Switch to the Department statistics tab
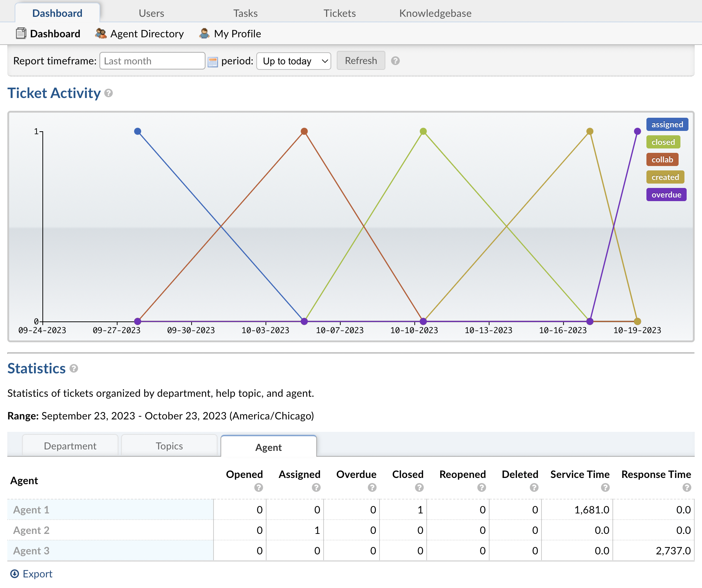The width and height of the screenshot is (702, 588). (70, 446)
